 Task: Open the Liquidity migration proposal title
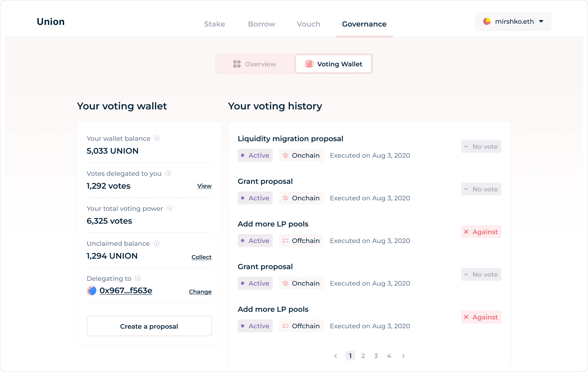click(x=290, y=139)
